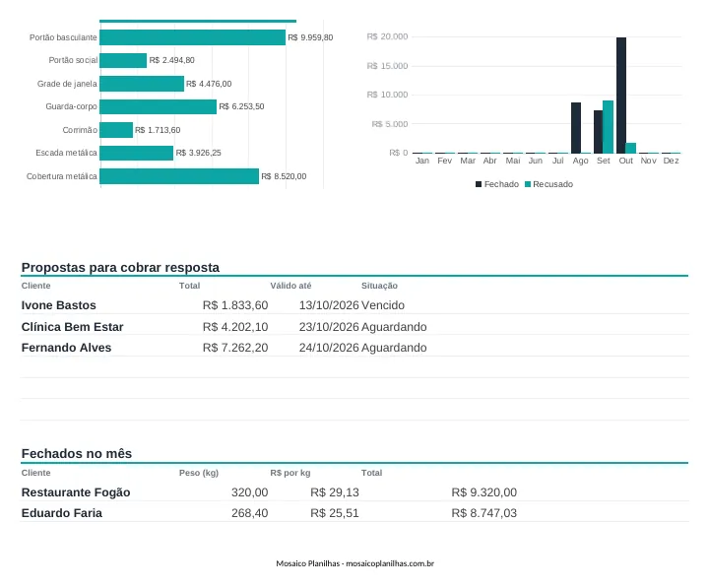Click the Nov month axis label

[x=648, y=161]
